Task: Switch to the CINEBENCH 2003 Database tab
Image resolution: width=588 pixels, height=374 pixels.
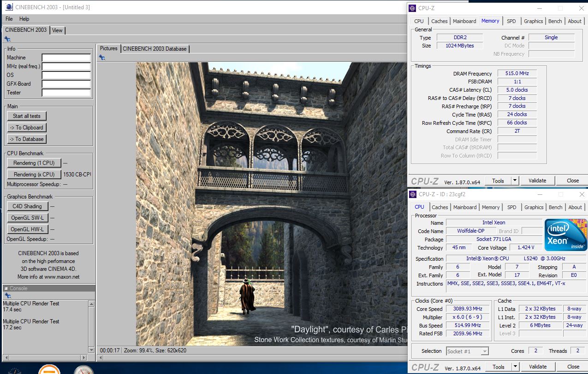Action: tap(154, 48)
